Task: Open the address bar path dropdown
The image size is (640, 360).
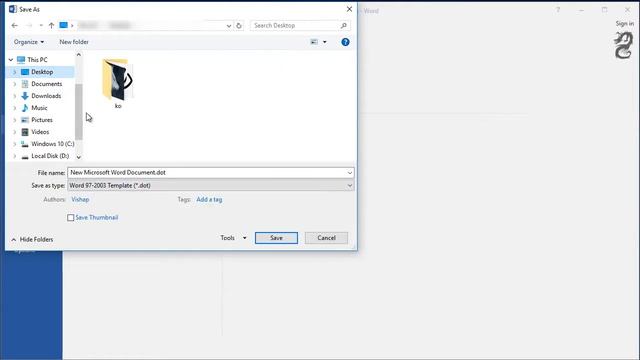Action: click(x=229, y=26)
